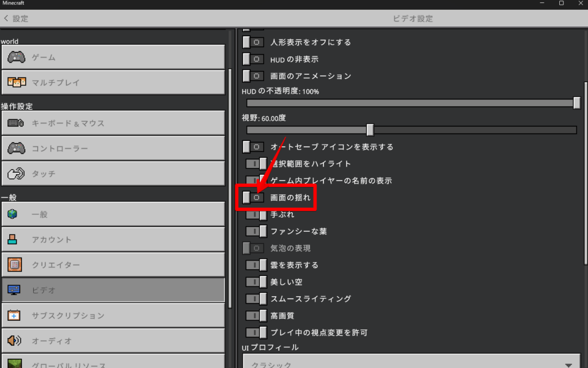Toggle the 画面の揺れ switch

point(253,197)
